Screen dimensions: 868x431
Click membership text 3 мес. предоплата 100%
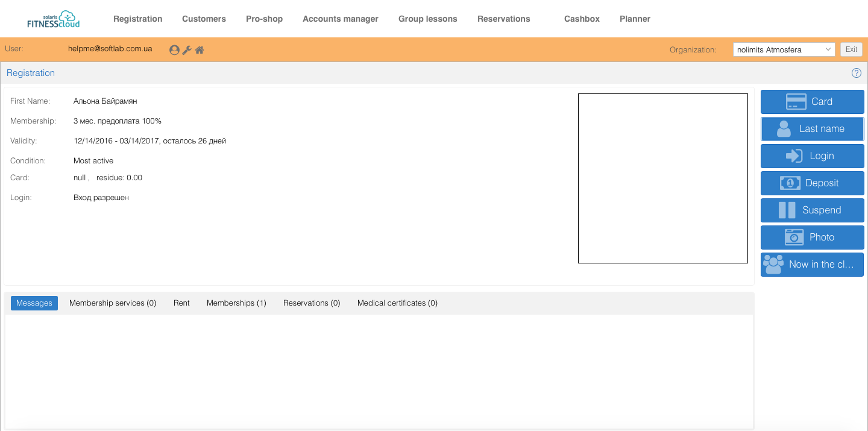(x=118, y=121)
